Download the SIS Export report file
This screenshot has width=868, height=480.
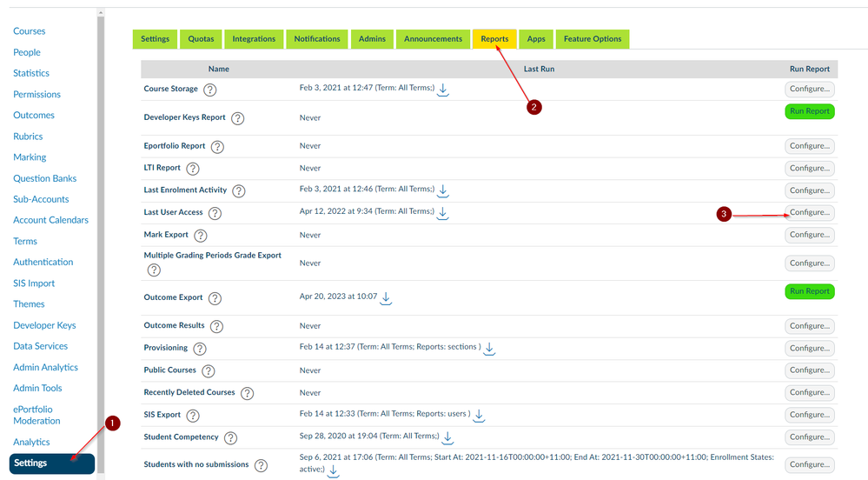coord(479,416)
